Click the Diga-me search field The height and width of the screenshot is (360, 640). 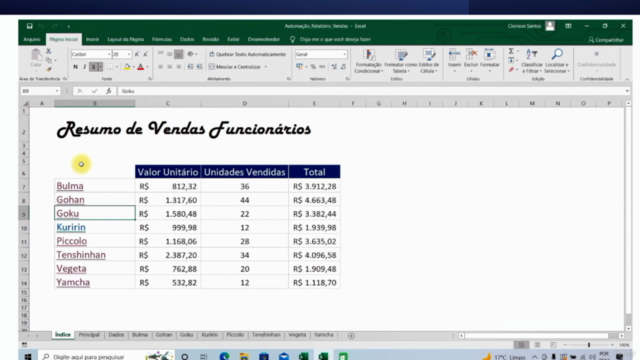pos(335,40)
